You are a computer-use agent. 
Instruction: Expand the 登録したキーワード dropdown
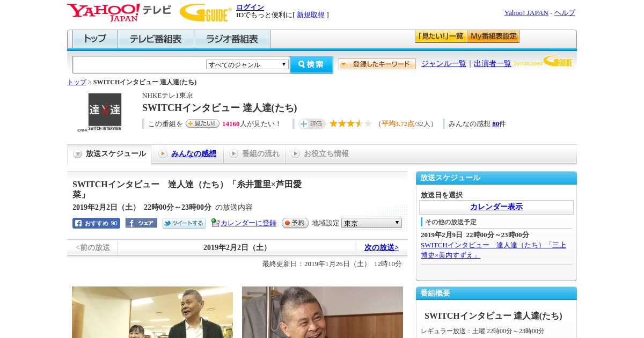377,64
